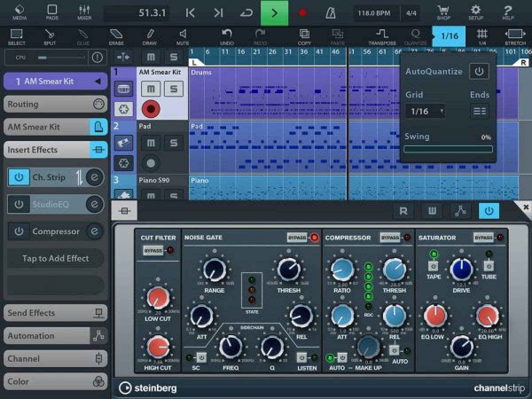Bypass the Saturator
This screenshot has width=532, height=399.
[x=483, y=238]
